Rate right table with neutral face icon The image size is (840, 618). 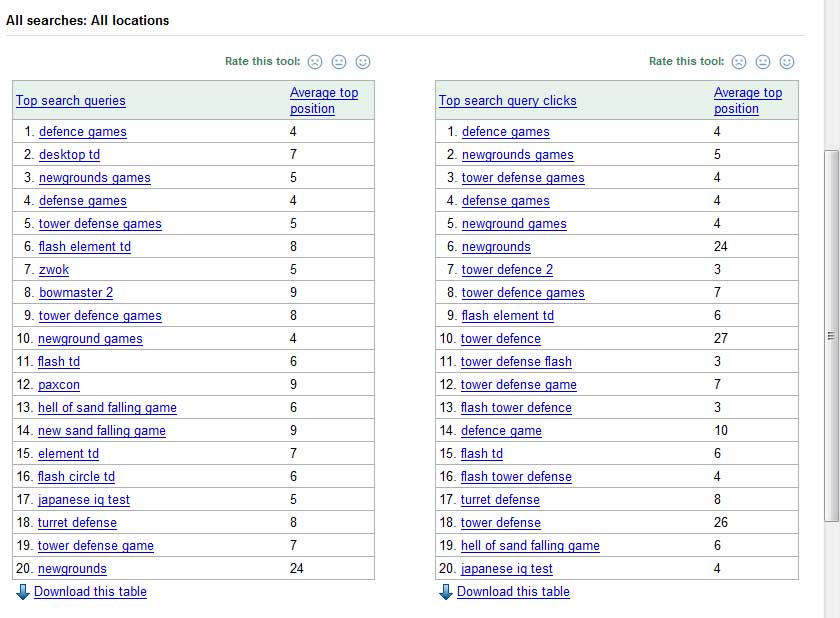[x=763, y=62]
